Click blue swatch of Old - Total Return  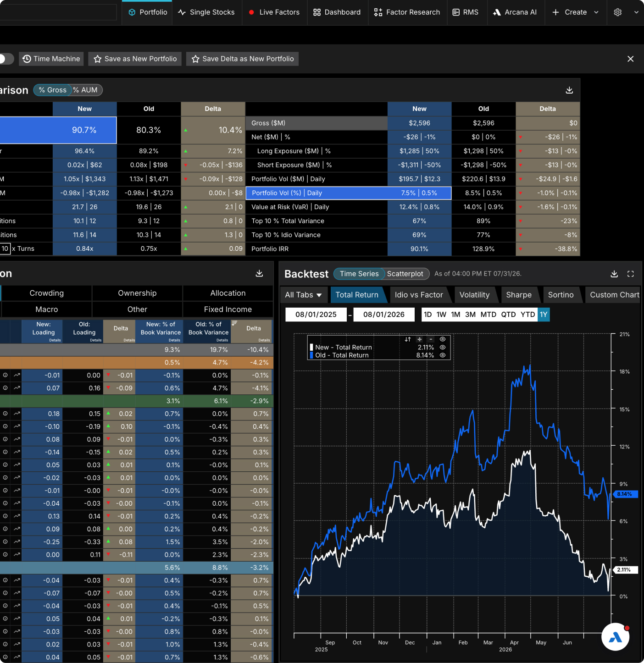311,355
